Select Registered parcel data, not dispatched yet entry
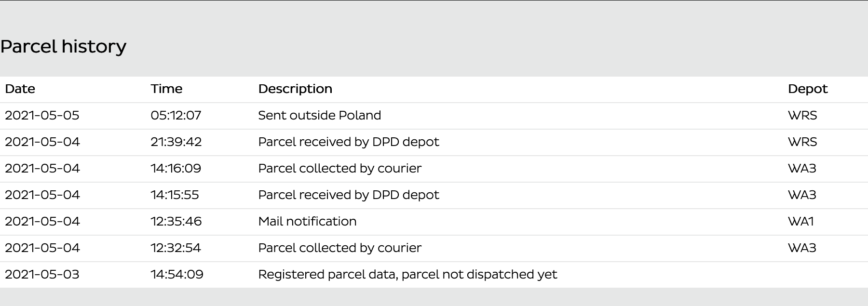This screenshot has height=306, width=868. pyautogui.click(x=407, y=275)
